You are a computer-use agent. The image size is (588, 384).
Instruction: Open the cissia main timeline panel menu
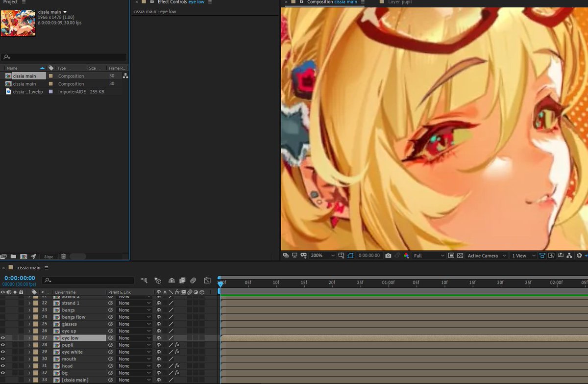tap(47, 268)
